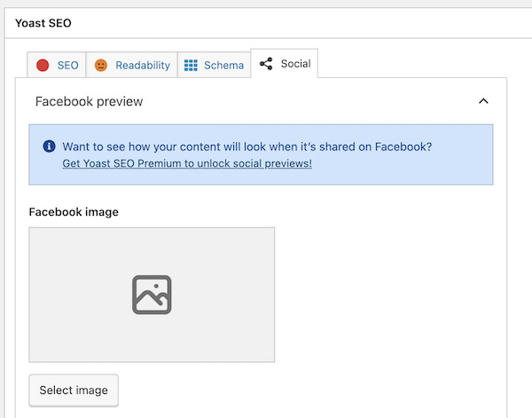Click the red SEO score indicator icon
Viewport: 532px width, 418px height.
[43, 65]
